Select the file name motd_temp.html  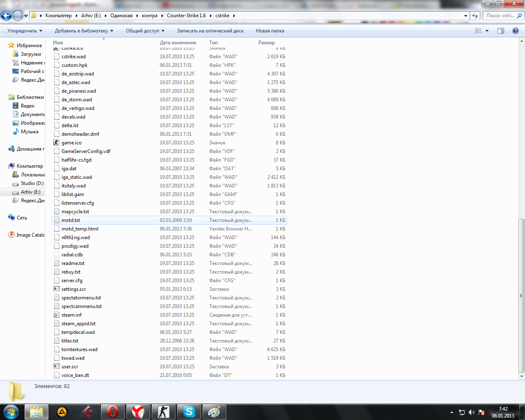[80, 229]
